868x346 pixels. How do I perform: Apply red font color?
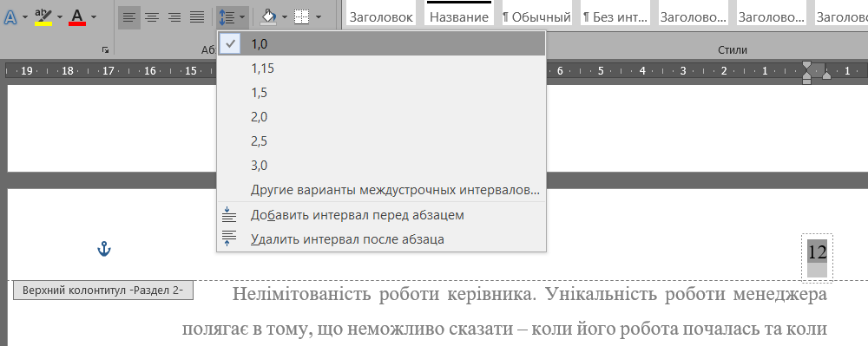pos(77,17)
